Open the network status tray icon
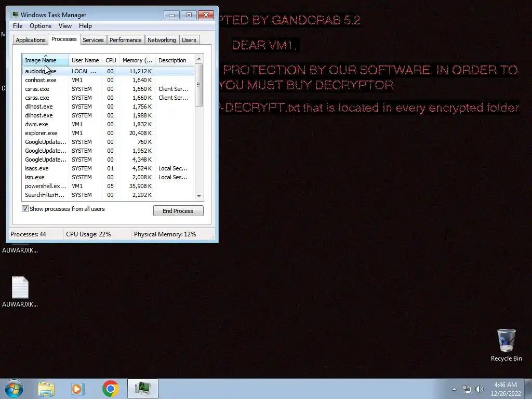532x399 pixels. 467,389
